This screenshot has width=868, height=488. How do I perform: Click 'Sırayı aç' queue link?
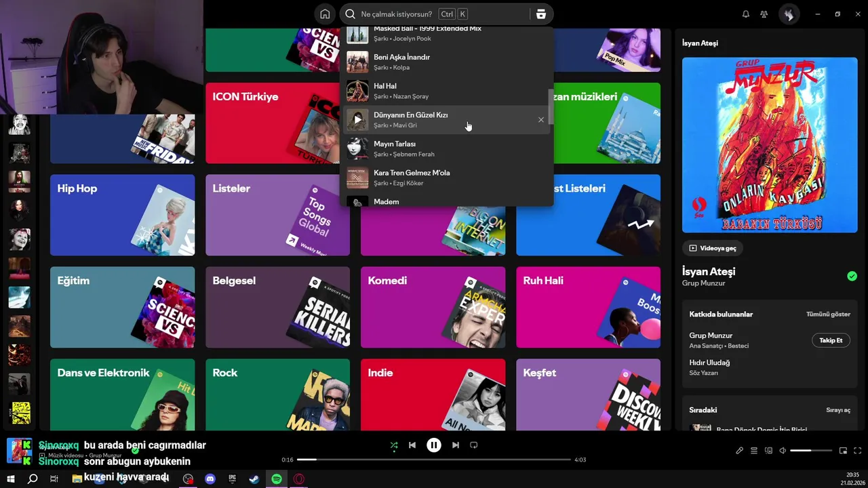pos(838,410)
